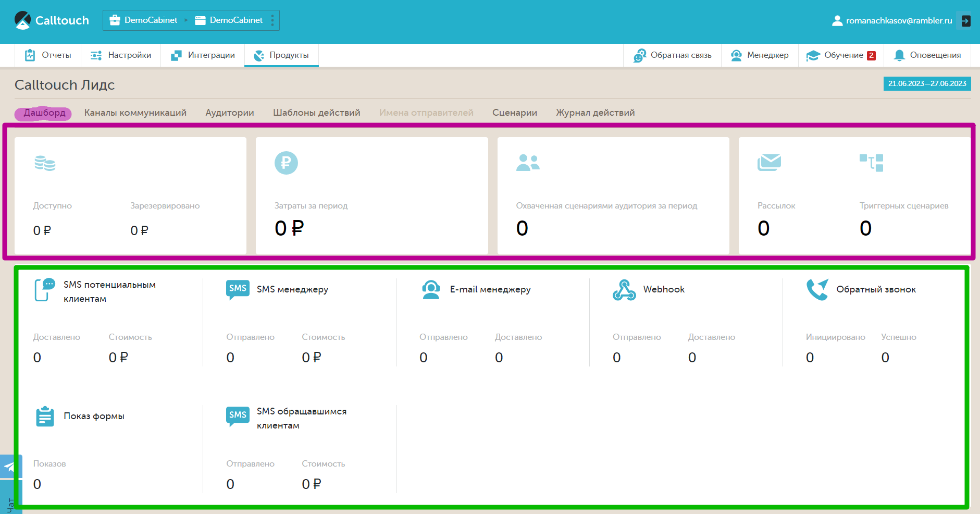Image resolution: width=980 pixels, height=514 pixels.
Task: Click the Триггерных сценариев flow icon
Action: 871,163
